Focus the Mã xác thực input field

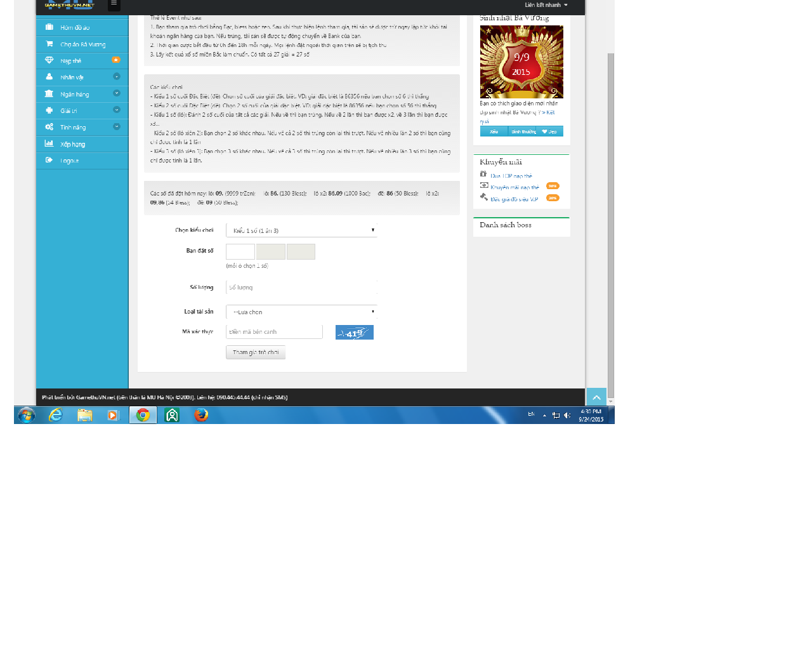(x=274, y=332)
